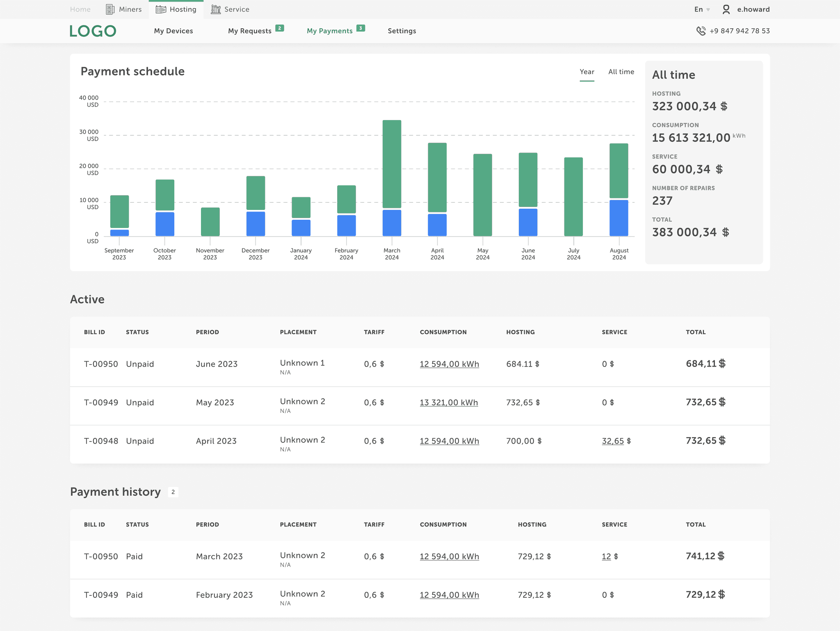Image resolution: width=840 pixels, height=631 pixels.
Task: Select bill T-00948 row
Action: [101, 441]
